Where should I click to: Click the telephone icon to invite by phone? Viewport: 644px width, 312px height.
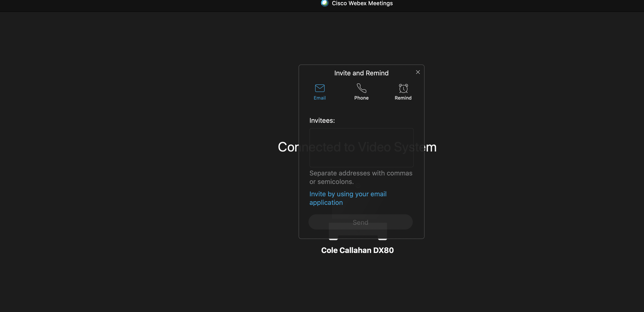[361, 88]
